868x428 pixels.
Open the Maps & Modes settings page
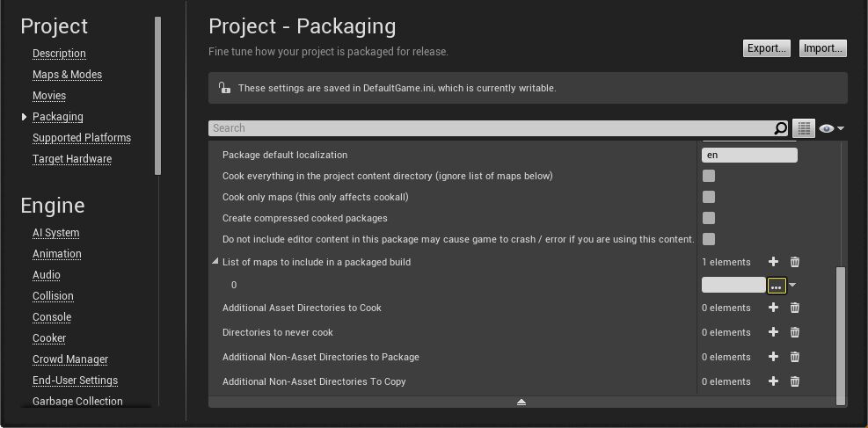tap(67, 75)
